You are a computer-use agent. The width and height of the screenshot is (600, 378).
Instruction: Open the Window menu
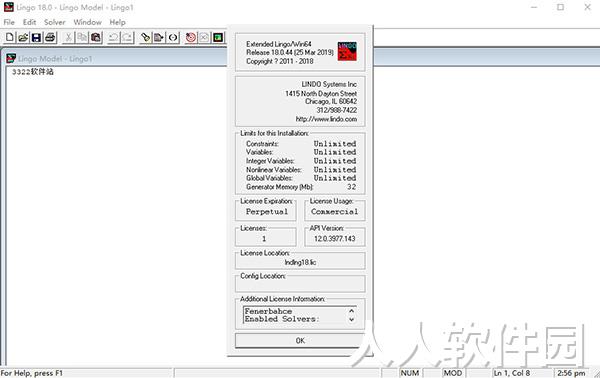[x=88, y=22]
